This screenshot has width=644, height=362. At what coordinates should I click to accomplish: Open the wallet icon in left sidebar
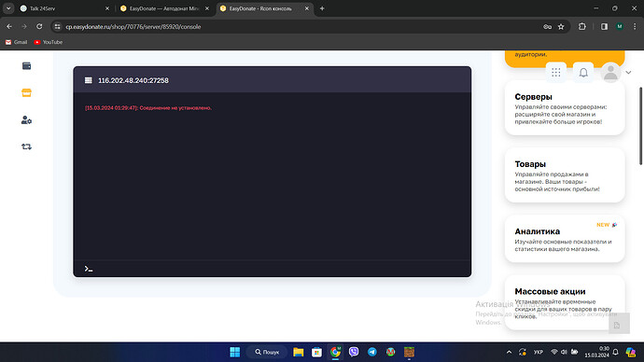tap(26, 66)
